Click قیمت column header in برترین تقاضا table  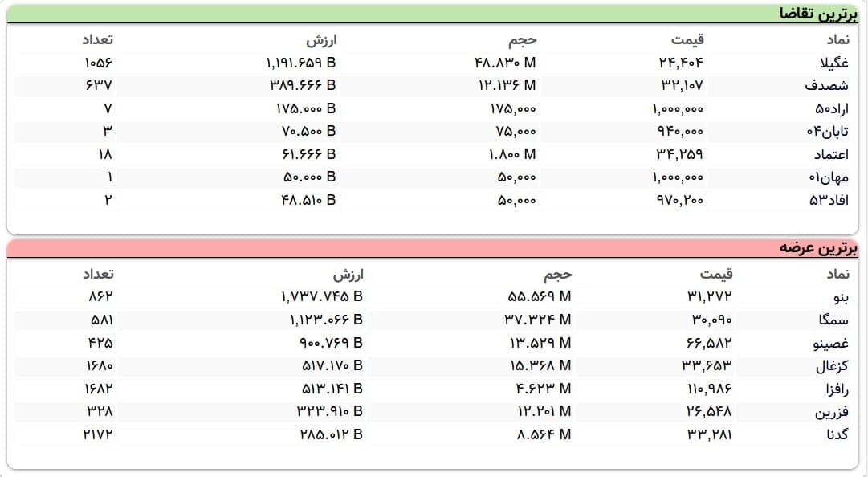pos(687,39)
